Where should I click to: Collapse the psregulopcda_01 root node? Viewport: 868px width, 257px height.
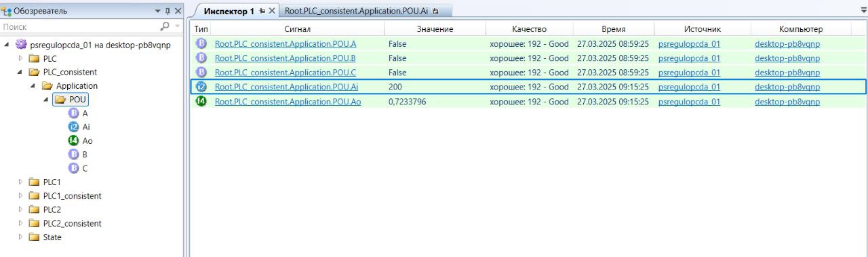click(7, 45)
